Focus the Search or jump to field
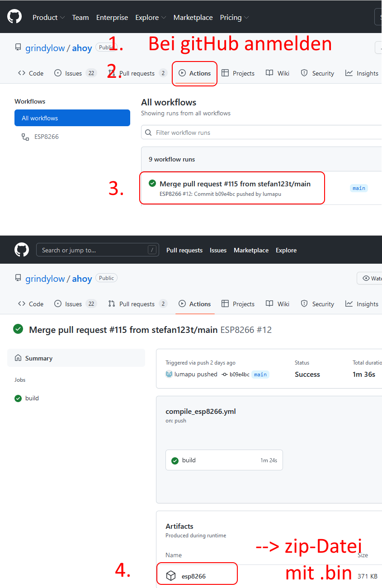Image resolution: width=382 pixels, height=588 pixels. coord(98,250)
